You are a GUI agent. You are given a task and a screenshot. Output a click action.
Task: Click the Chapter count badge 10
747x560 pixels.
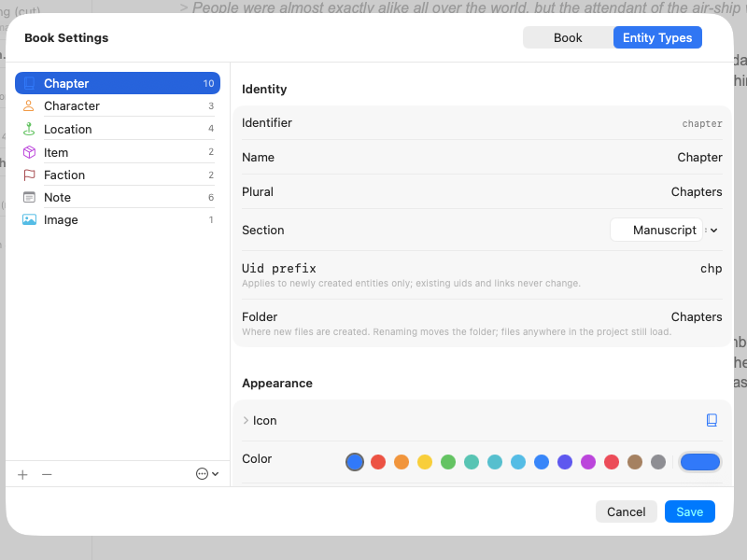point(208,83)
